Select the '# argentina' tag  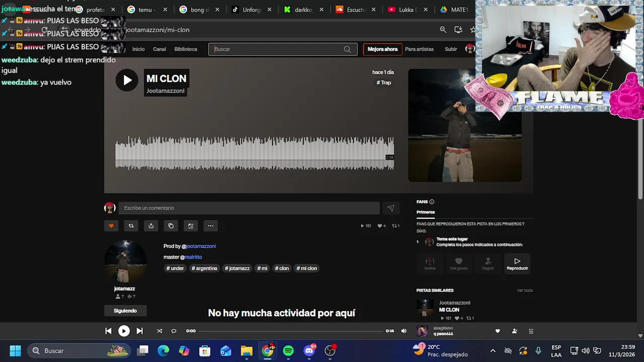[x=204, y=268]
